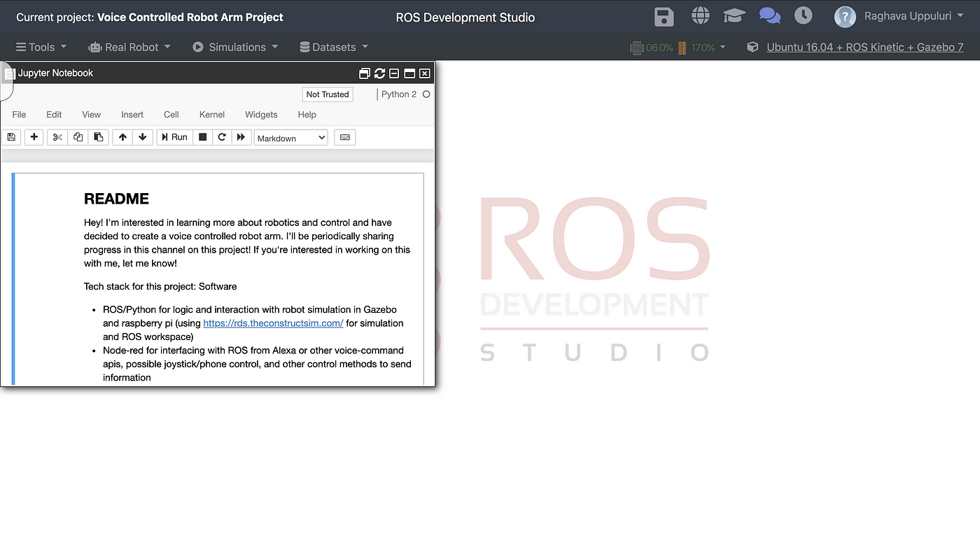980x559 pixels.
Task: Paste cells below icon
Action: pos(99,137)
